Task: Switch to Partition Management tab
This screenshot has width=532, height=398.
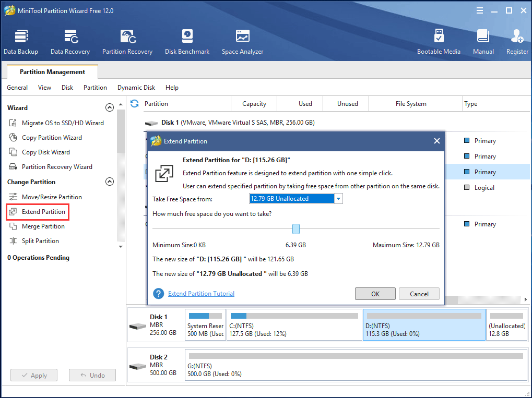Action: [52, 72]
